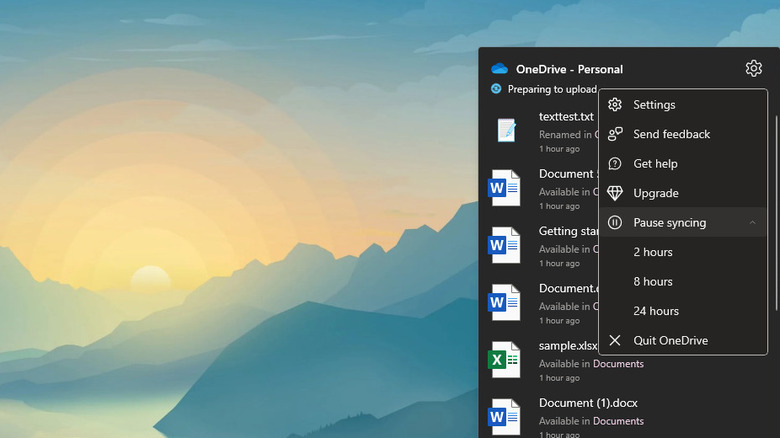Click the Word icon for Document (1).docx

click(504, 416)
